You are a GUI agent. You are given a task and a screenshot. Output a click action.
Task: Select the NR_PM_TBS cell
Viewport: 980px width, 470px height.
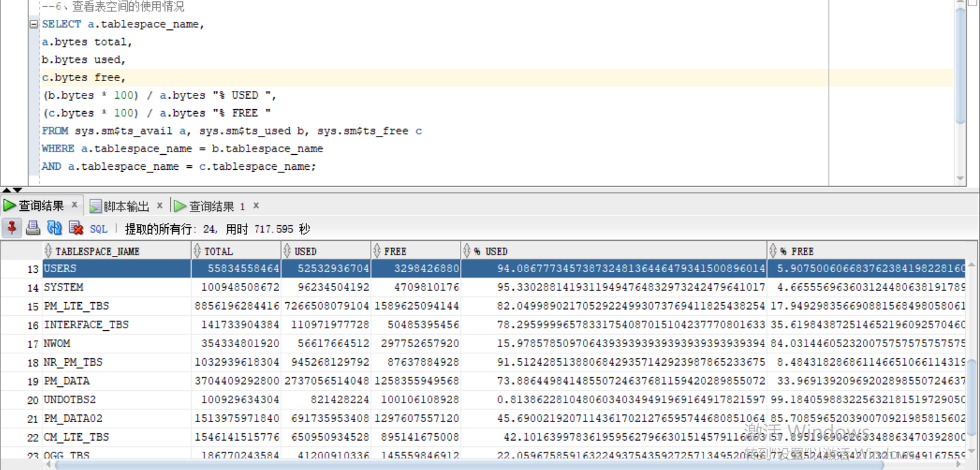click(117, 362)
